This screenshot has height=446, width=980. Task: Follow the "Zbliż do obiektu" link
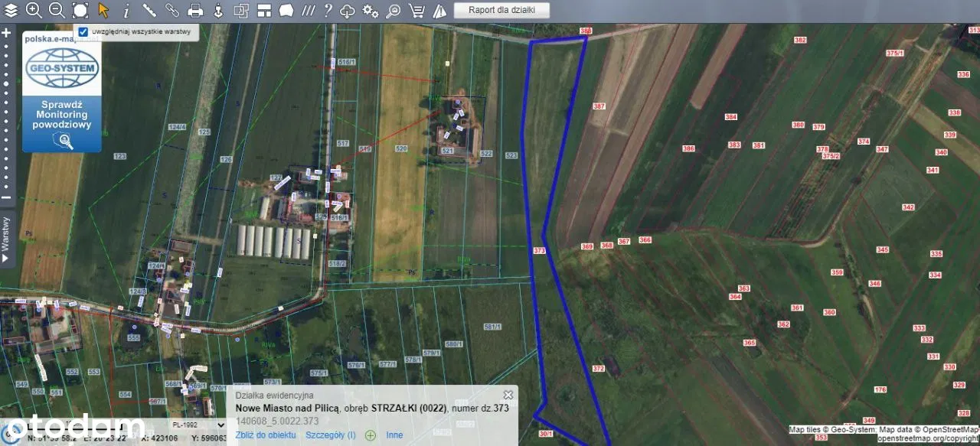[266, 435]
